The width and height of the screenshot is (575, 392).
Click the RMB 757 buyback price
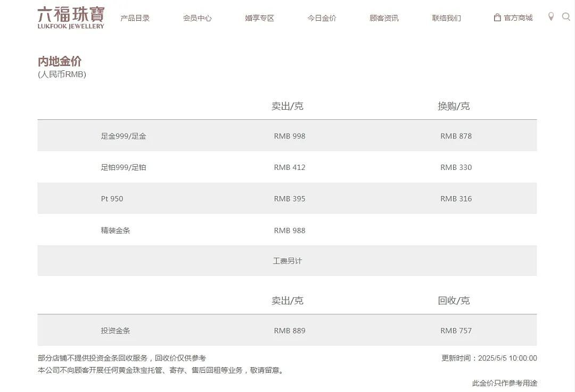456,331
